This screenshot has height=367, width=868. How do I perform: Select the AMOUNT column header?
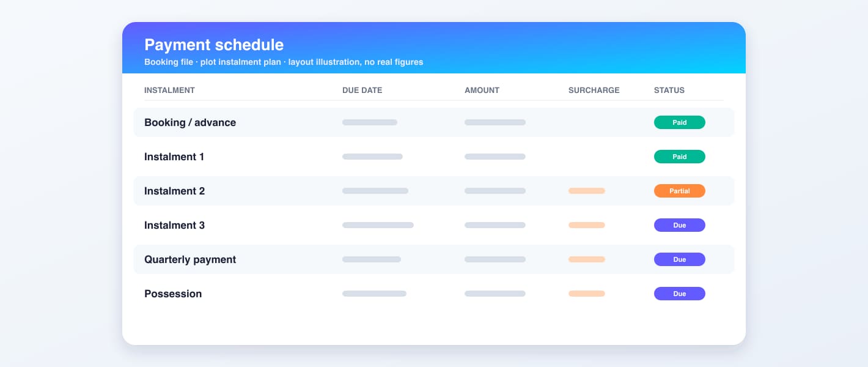click(x=482, y=90)
